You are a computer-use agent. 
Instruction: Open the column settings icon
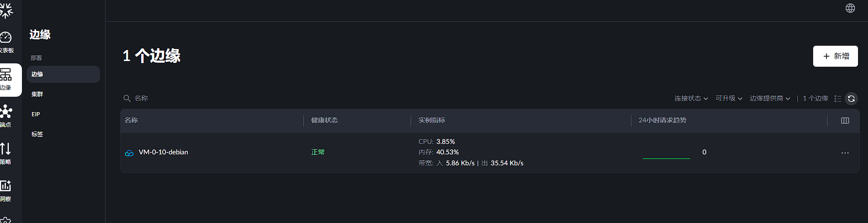[845, 121]
